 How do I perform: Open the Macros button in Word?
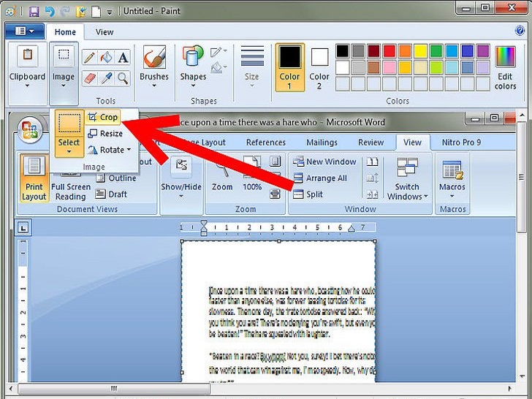(452, 180)
